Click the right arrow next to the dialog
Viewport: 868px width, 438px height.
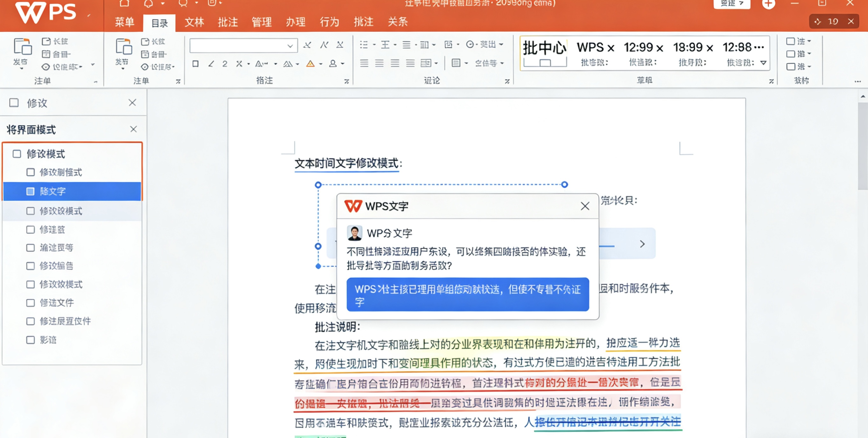tap(643, 244)
